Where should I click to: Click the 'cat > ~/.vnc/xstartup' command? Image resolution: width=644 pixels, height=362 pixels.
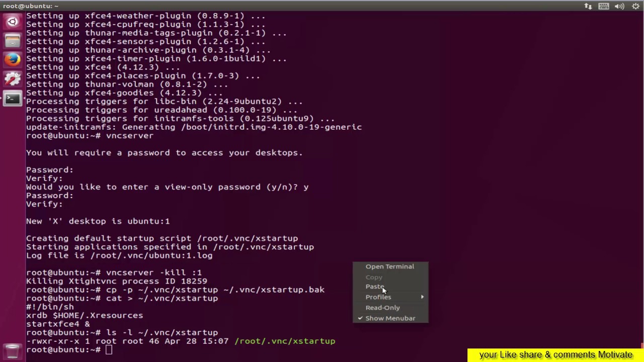point(162,298)
